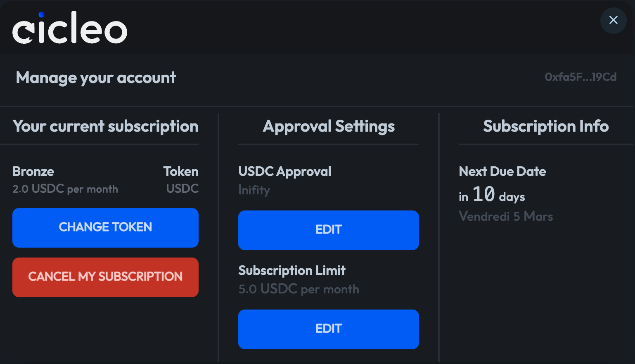Click the Token label
This screenshot has width=635, height=364.
click(x=181, y=171)
